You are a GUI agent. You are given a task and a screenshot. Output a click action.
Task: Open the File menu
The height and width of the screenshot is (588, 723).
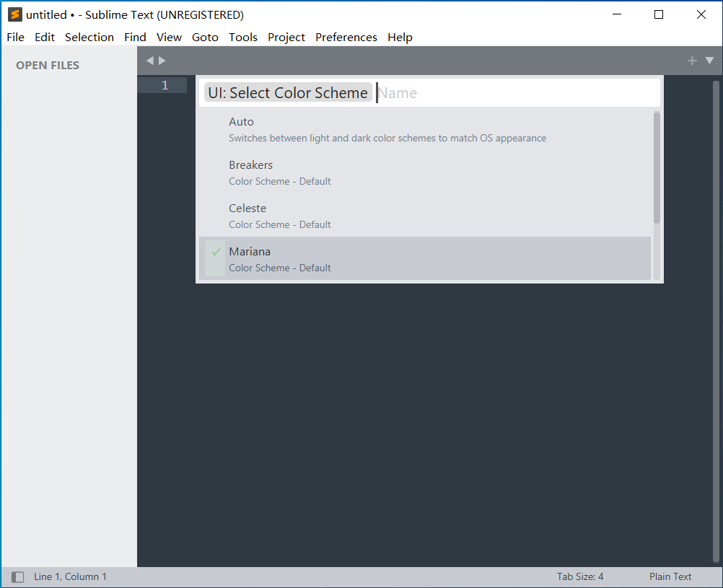pos(15,37)
